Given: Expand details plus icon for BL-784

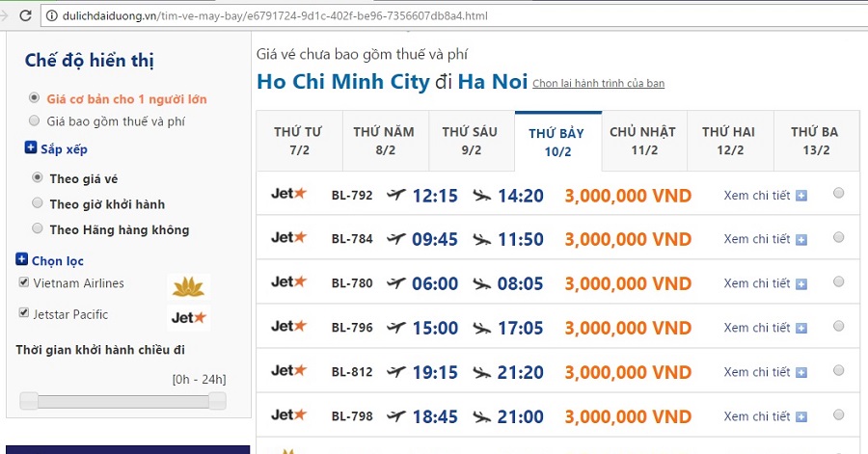Looking at the screenshot, I should pyautogui.click(x=801, y=239).
